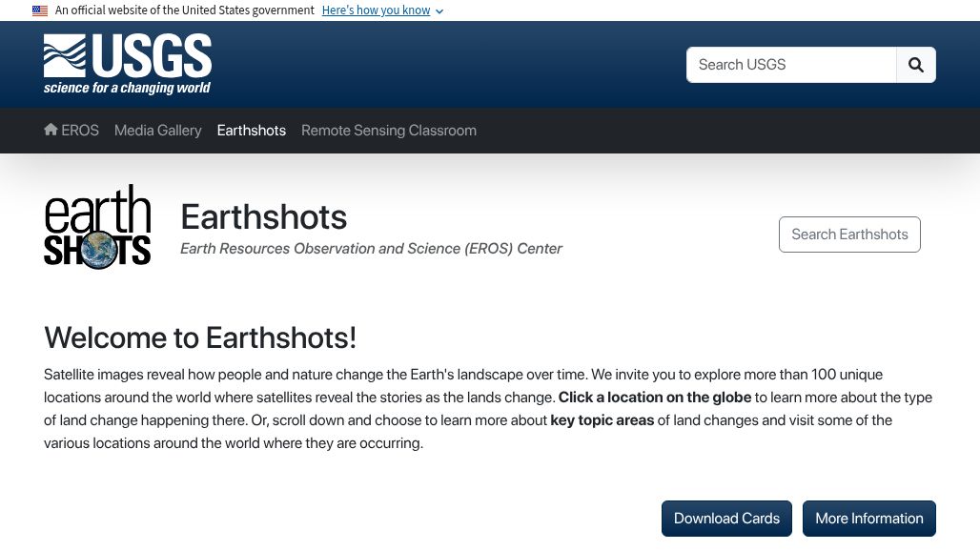Click the More Information button
980x551 pixels.
click(x=868, y=518)
